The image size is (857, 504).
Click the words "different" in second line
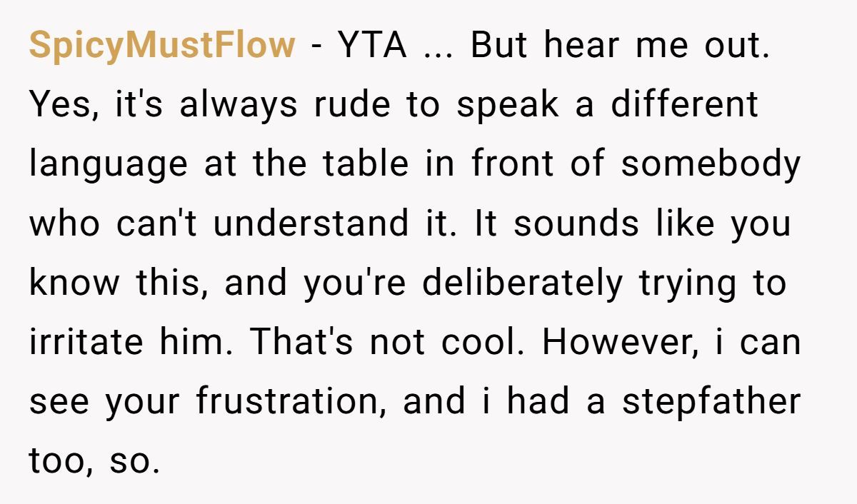pyautogui.click(x=684, y=105)
